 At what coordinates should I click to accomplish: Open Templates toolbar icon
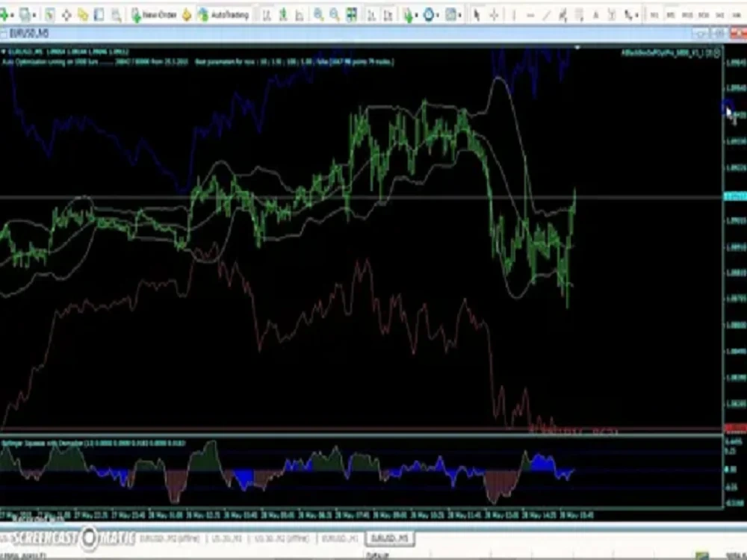click(450, 15)
